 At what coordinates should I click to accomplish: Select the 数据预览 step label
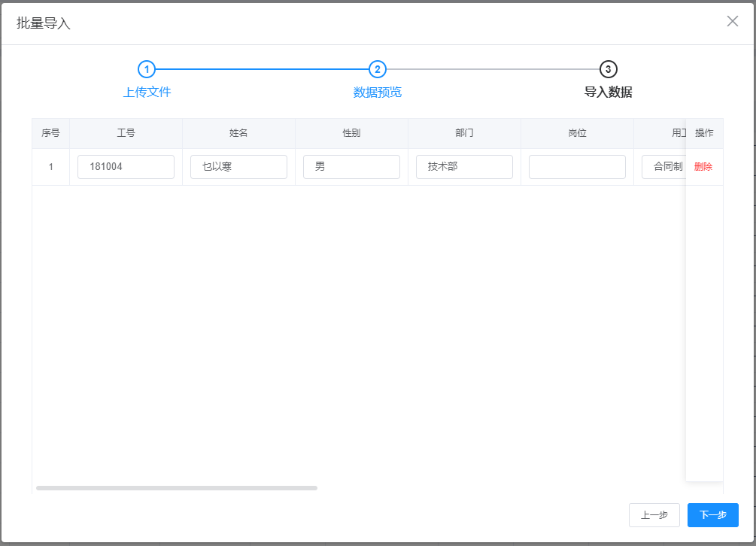pos(378,92)
